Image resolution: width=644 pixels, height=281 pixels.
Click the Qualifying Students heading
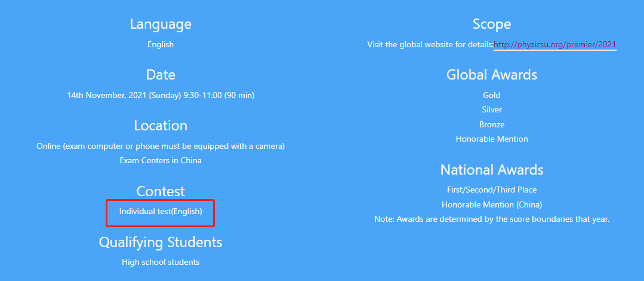[x=161, y=242]
